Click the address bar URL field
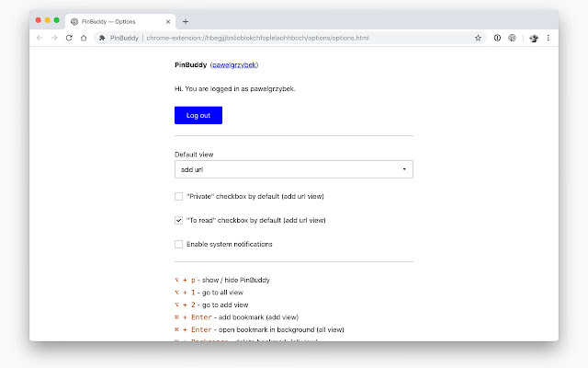 [x=303, y=38]
